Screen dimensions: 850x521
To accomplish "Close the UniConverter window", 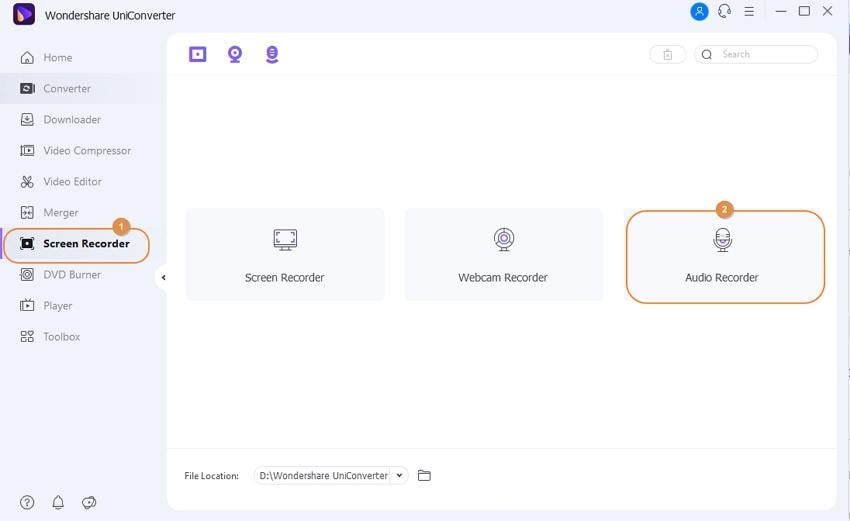I will pos(827,11).
